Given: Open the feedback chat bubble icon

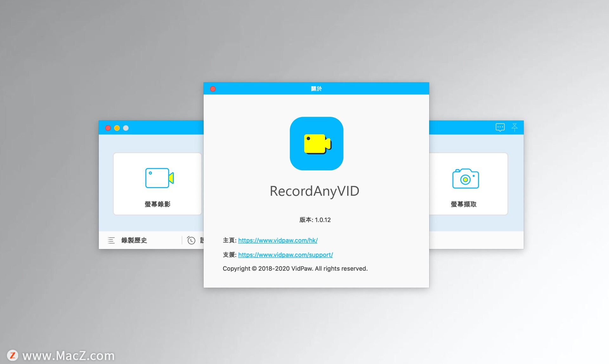Looking at the screenshot, I should point(500,127).
